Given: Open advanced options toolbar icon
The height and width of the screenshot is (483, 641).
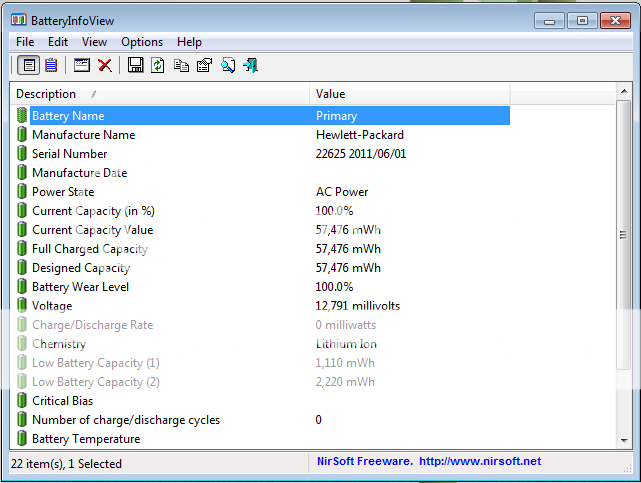Looking at the screenshot, I should (204, 65).
